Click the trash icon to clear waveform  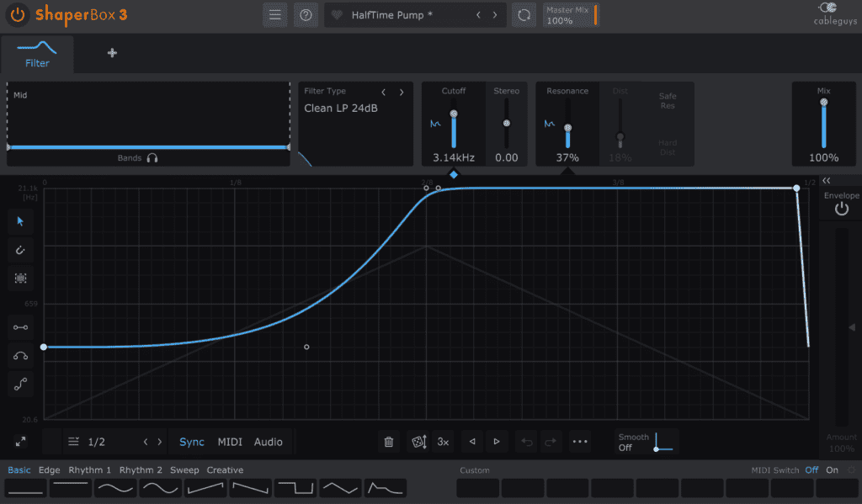click(x=388, y=441)
